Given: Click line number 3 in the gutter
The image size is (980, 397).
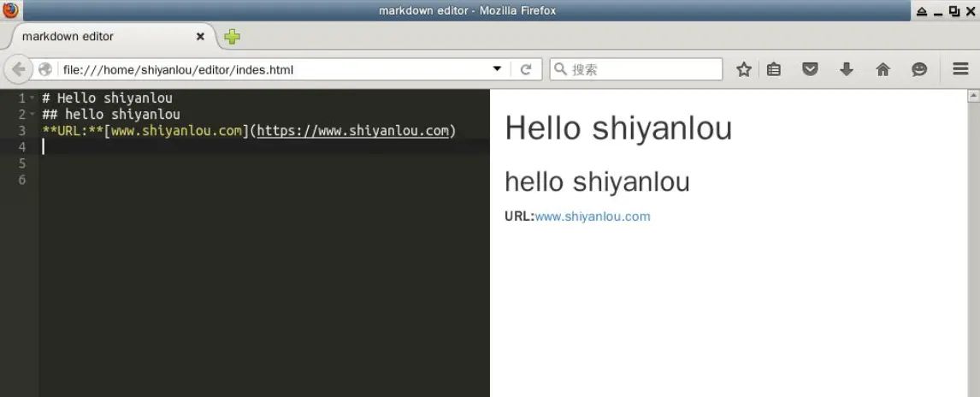Looking at the screenshot, I should (x=22, y=131).
